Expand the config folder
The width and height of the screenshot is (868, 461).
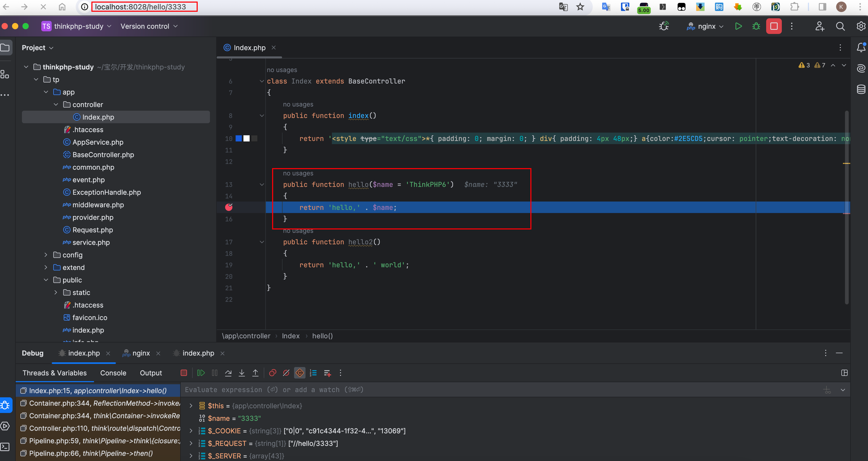click(46, 255)
